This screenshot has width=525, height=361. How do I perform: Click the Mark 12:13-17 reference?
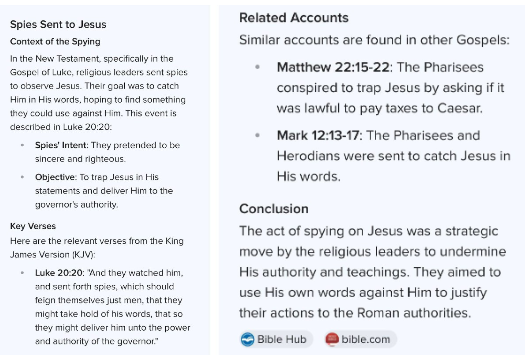pyautogui.click(x=318, y=136)
